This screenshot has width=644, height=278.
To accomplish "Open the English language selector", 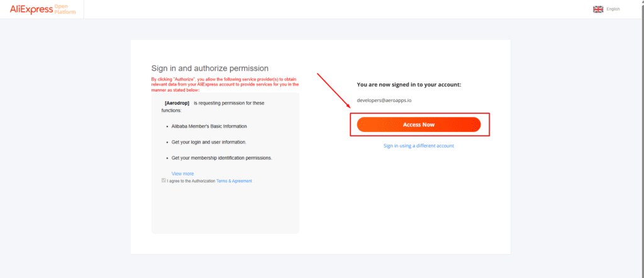I will [x=613, y=9].
